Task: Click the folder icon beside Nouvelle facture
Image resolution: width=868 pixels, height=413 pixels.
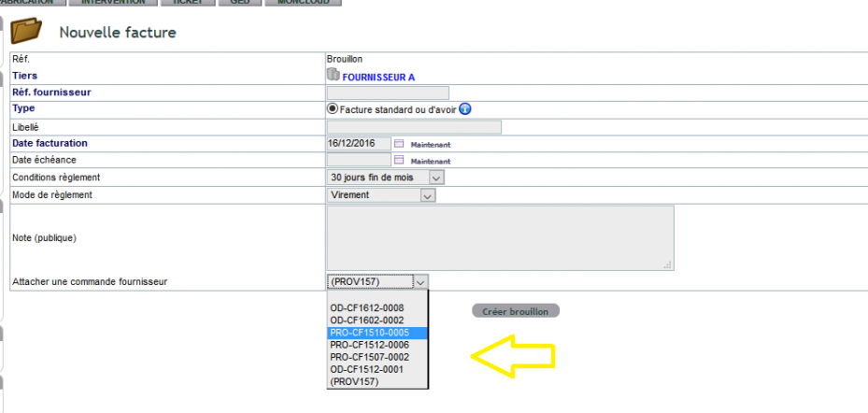Action: [26, 31]
